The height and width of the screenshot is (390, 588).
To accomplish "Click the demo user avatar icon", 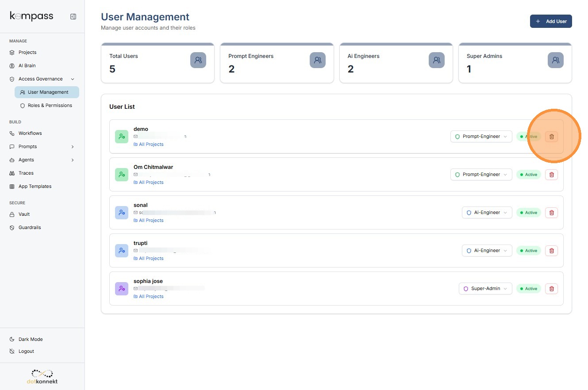I will click(x=122, y=137).
